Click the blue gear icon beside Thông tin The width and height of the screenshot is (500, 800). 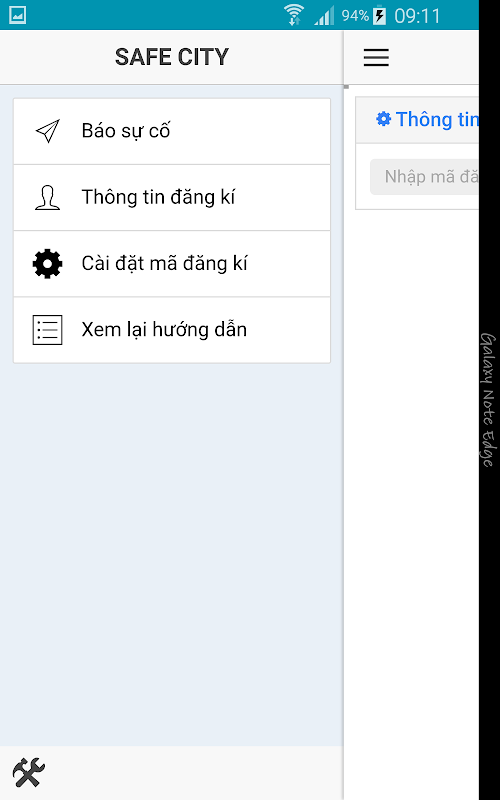(384, 119)
